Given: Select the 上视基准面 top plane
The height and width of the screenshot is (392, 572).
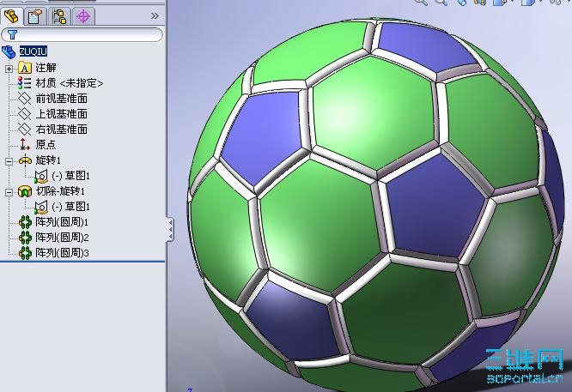Looking at the screenshot, I should (x=62, y=114).
